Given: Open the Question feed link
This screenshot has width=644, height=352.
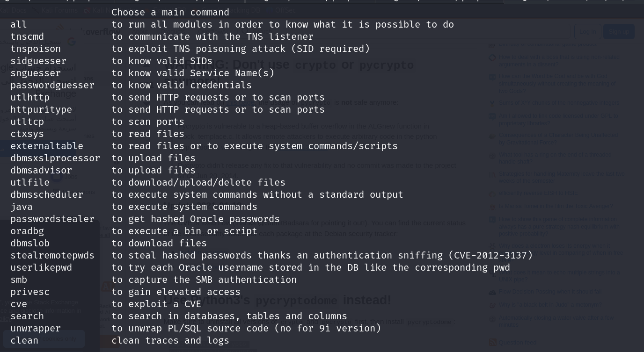Looking at the screenshot, I should [517, 343].
